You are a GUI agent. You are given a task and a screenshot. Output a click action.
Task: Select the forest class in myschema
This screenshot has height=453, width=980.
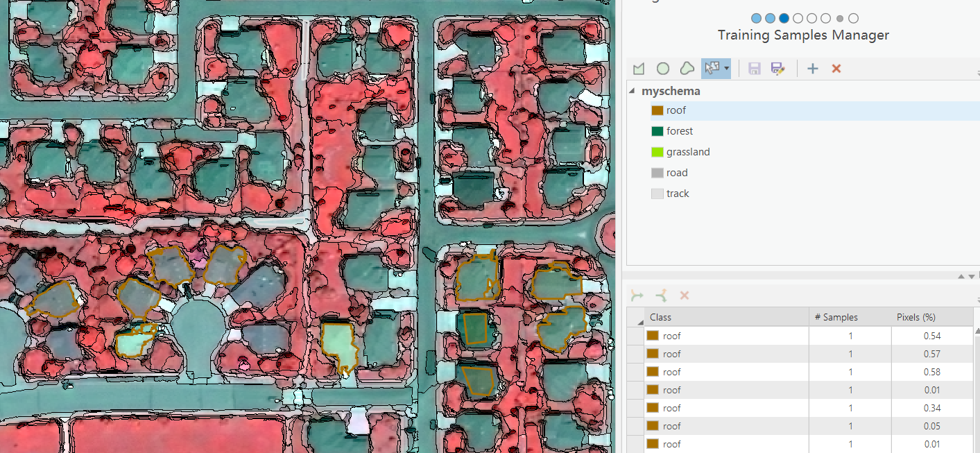pyautogui.click(x=680, y=130)
